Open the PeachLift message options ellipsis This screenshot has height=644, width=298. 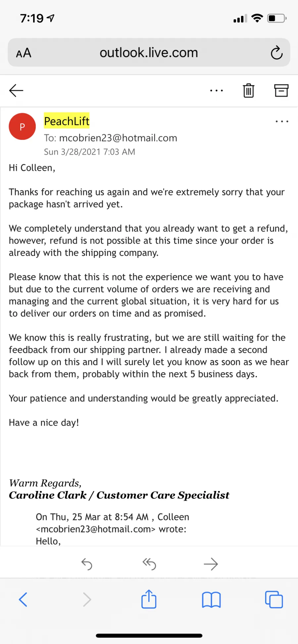pos(282,122)
